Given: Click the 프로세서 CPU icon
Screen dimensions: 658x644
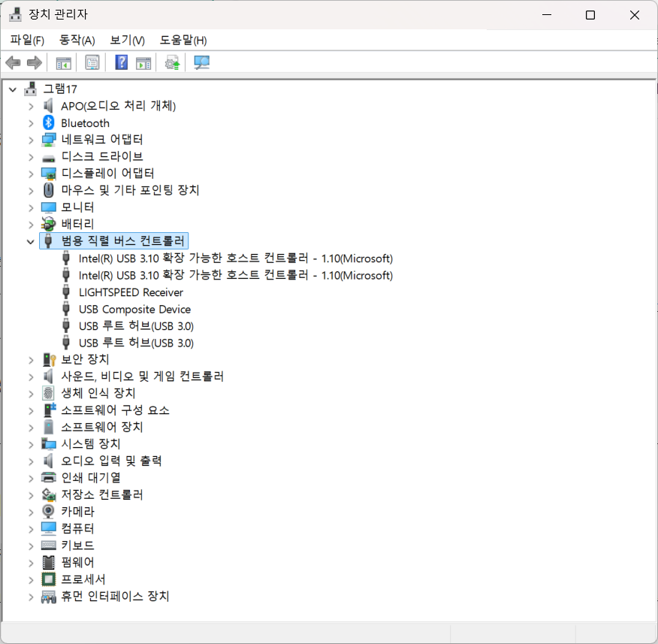Looking at the screenshot, I should (x=49, y=579).
